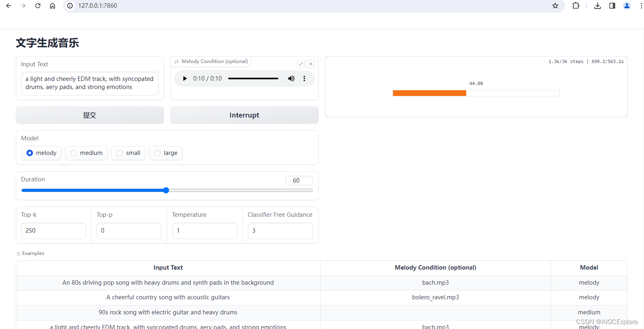
Task: Click the Interrupt button
Action: (x=245, y=115)
